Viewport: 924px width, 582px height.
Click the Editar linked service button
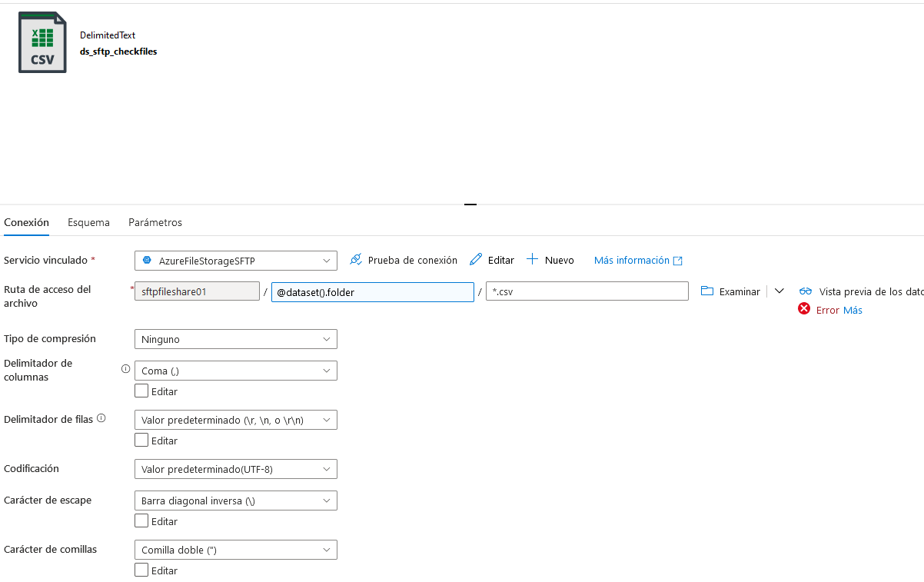point(492,260)
